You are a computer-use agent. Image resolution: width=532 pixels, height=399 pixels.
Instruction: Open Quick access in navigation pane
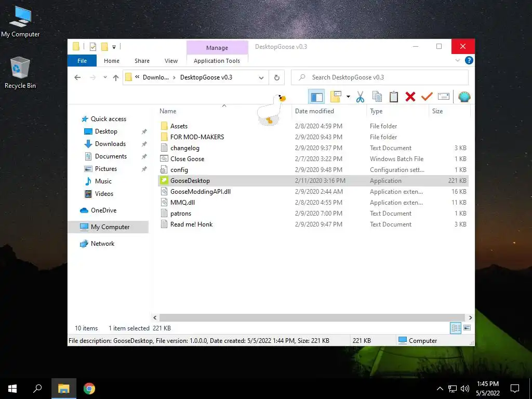click(108, 119)
